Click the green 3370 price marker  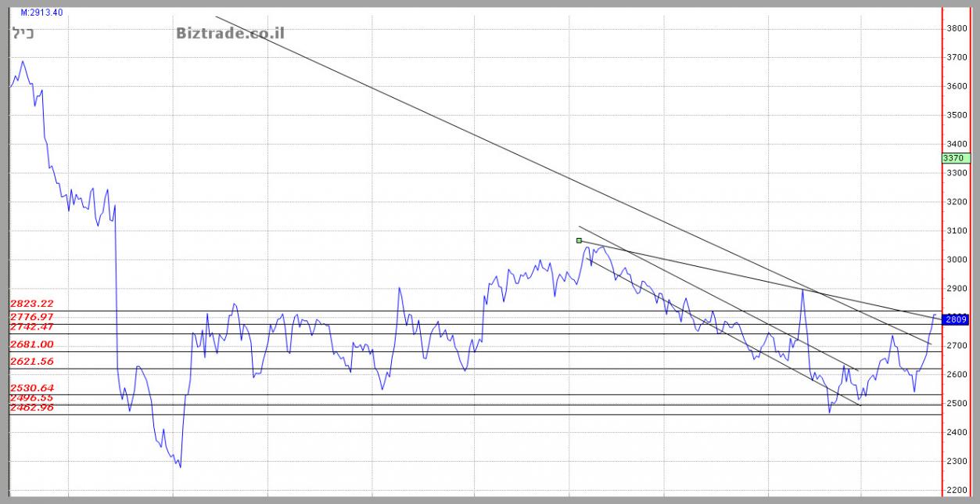[x=957, y=158]
